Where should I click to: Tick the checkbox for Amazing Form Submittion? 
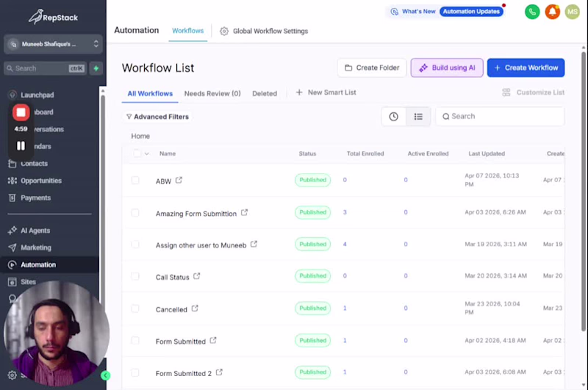135,213
